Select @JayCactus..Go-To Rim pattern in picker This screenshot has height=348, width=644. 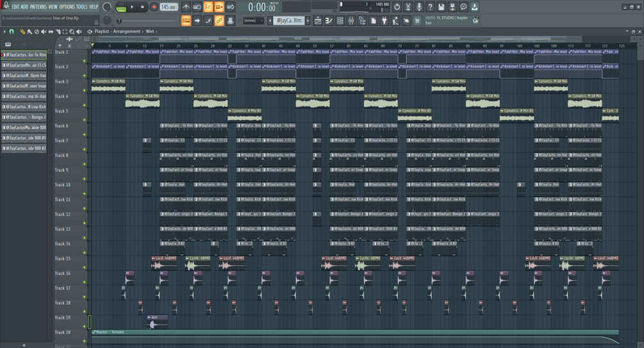(x=24, y=54)
